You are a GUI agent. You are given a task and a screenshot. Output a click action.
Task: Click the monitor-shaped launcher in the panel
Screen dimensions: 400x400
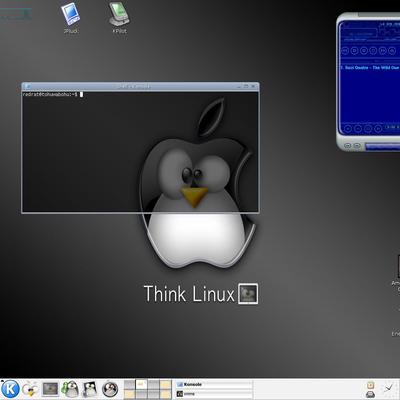[x=51, y=389]
